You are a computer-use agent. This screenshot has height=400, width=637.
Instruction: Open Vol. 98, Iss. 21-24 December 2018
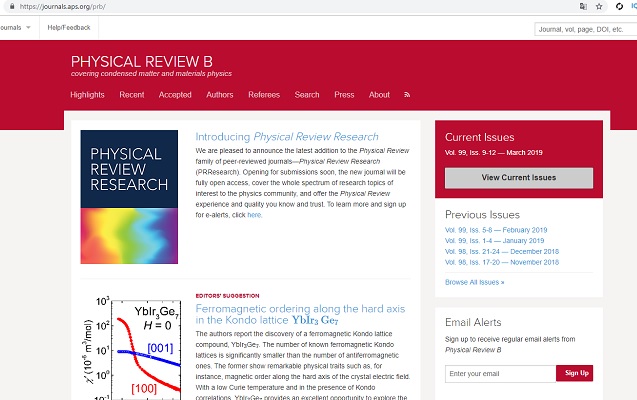502,251
